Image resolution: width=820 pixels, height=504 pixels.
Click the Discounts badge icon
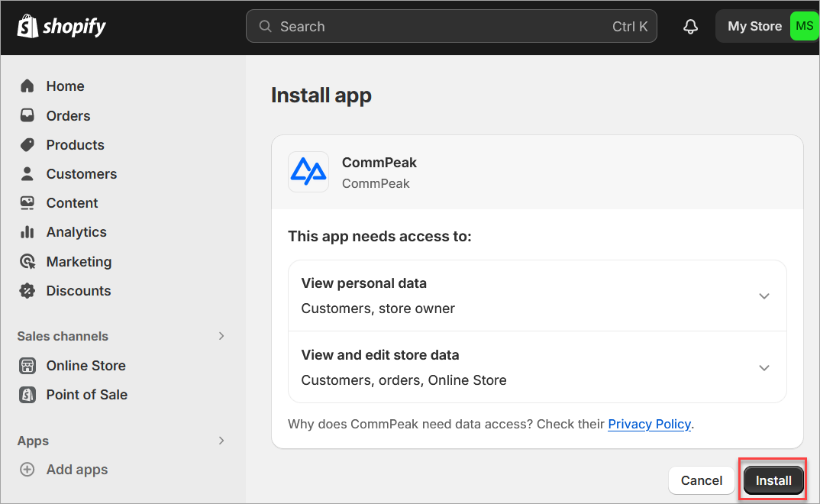pyautogui.click(x=27, y=291)
